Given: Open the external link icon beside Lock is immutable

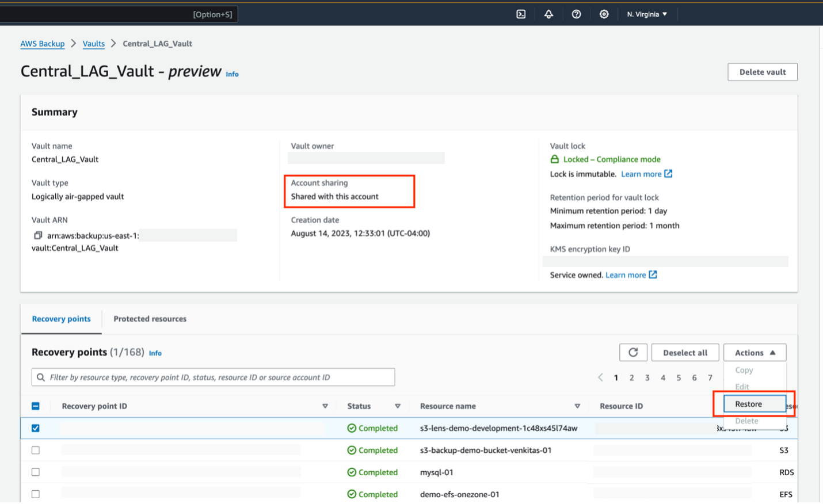Looking at the screenshot, I should [668, 174].
